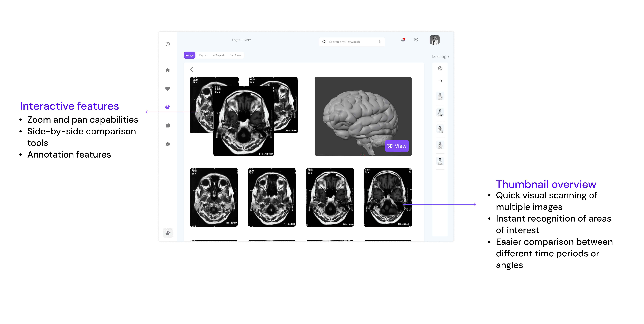Open favorites heart icon in sidebar

[168, 89]
